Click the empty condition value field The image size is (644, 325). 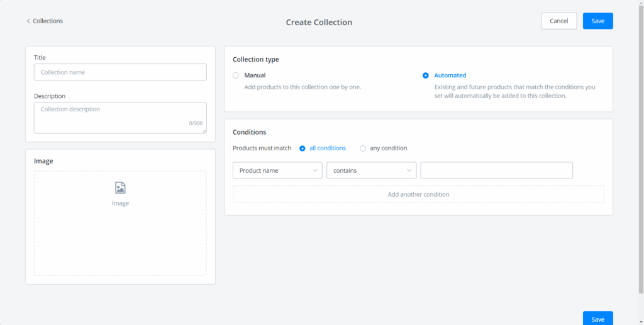pyautogui.click(x=496, y=170)
